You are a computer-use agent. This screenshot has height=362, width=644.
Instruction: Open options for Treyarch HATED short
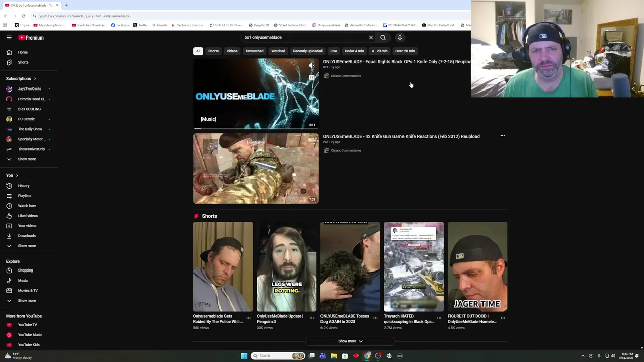pyautogui.click(x=439, y=318)
